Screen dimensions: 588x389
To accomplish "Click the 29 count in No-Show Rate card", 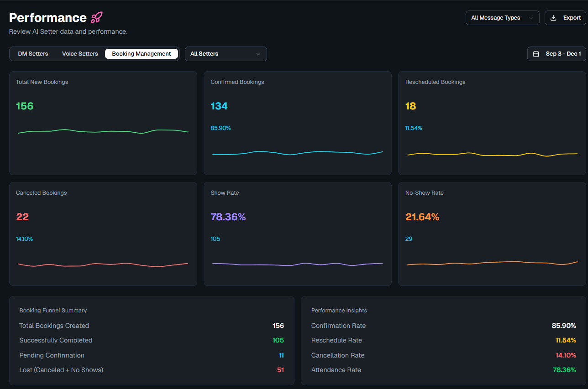I will tap(409, 239).
